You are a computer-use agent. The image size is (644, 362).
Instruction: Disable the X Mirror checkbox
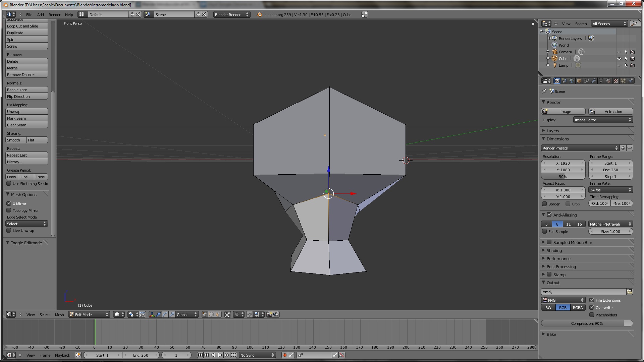click(9, 203)
